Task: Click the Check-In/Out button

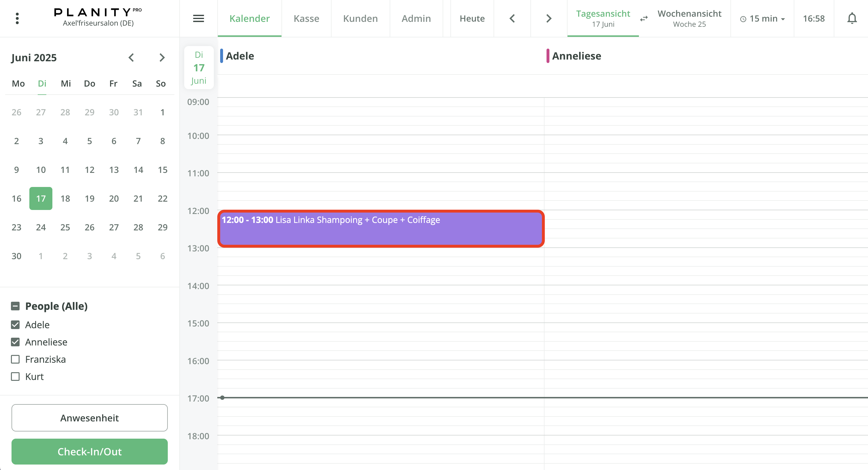Action: click(90, 451)
